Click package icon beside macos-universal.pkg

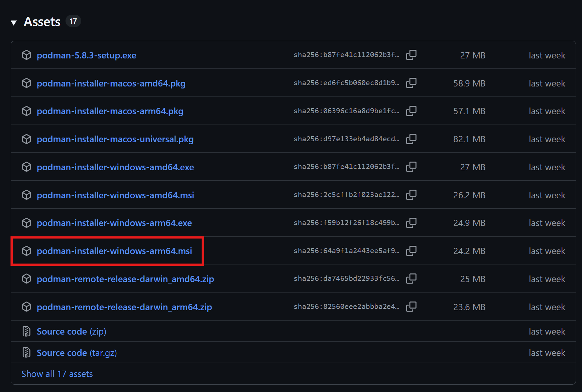pyautogui.click(x=26, y=139)
